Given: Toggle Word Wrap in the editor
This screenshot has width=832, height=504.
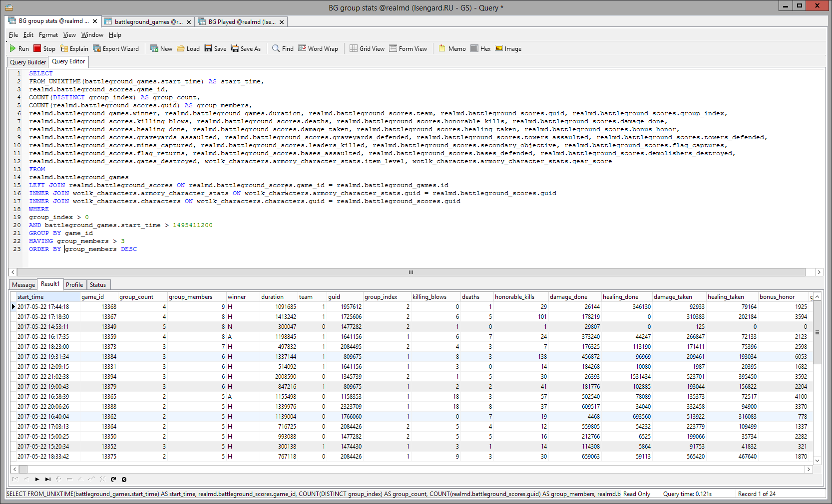Looking at the screenshot, I should [318, 48].
